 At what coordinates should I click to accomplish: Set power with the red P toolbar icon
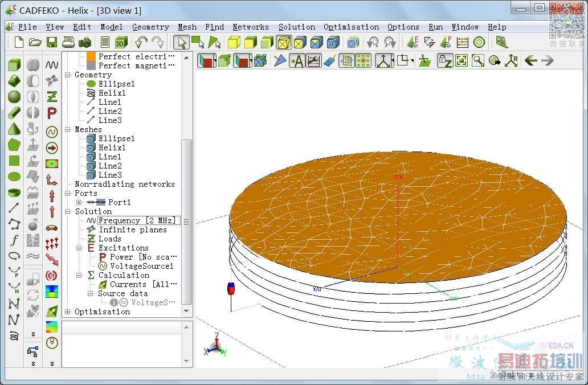(x=52, y=112)
